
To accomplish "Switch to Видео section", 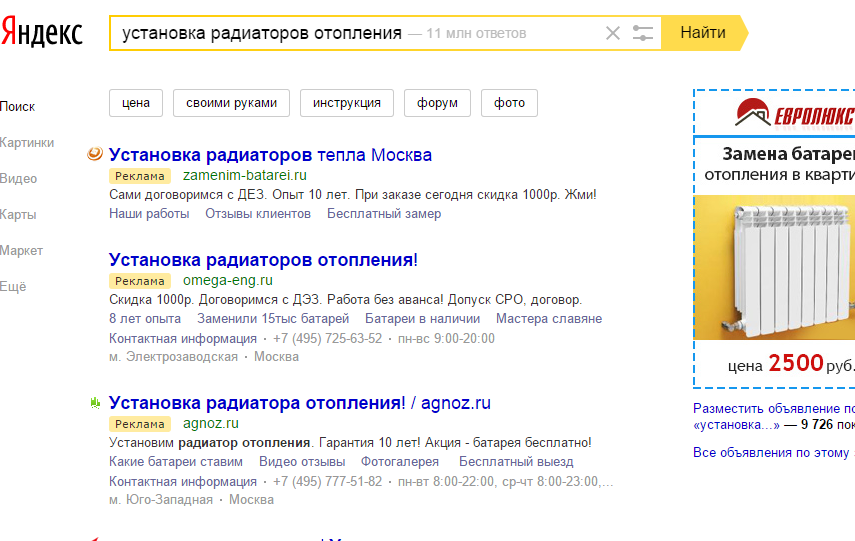I will pyautogui.click(x=19, y=179).
